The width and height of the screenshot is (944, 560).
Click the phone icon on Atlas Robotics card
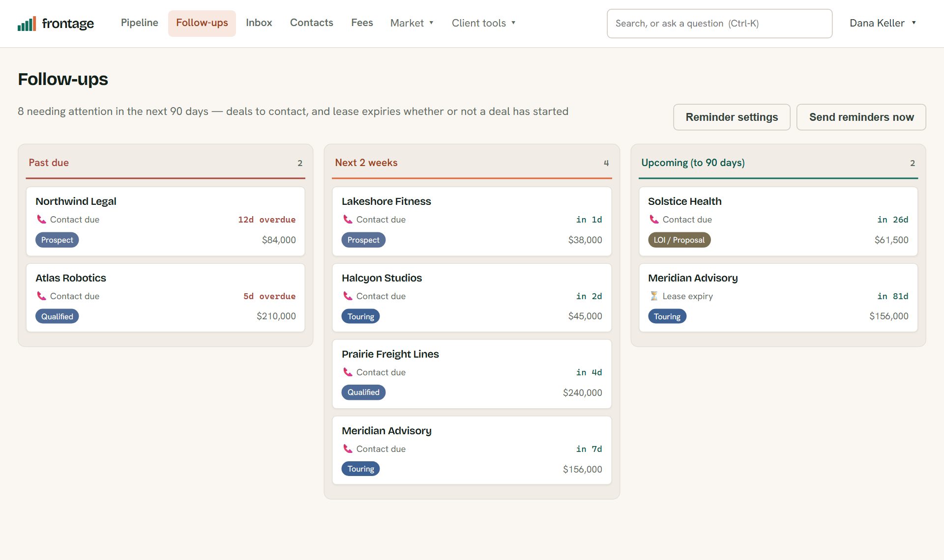41,296
